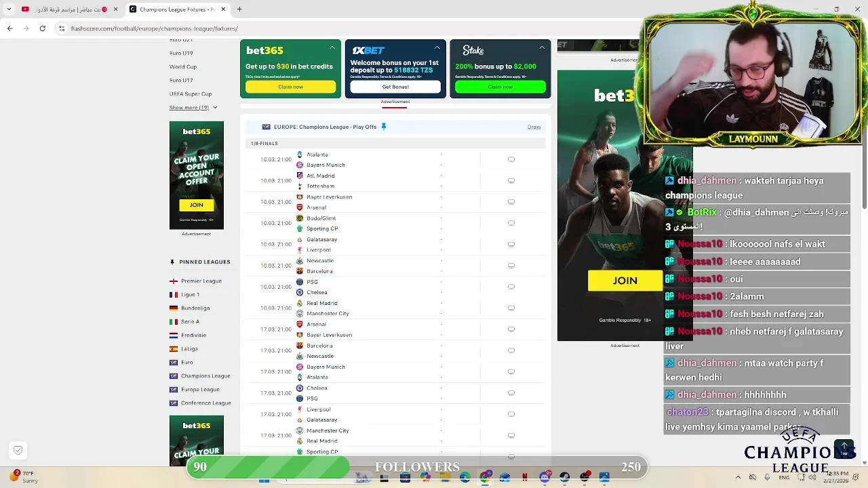868x488 pixels.
Task: Click JOIN on the left bet365 sidebar ad
Action: click(196, 205)
